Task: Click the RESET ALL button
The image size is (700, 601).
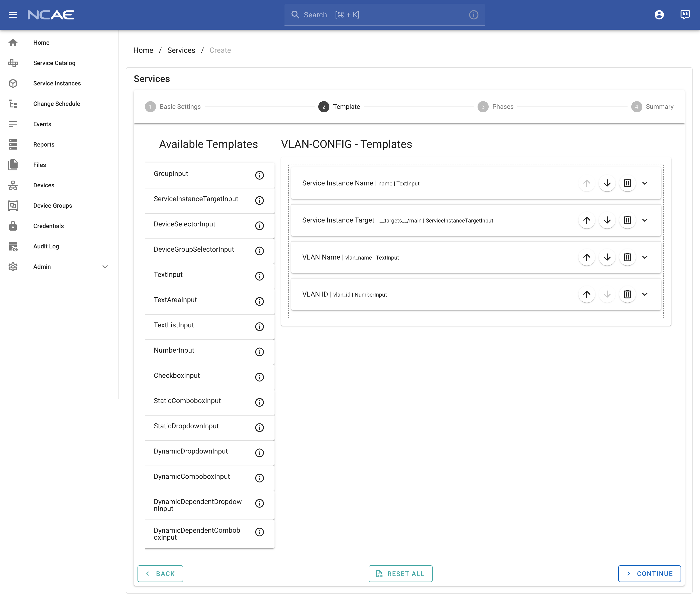Action: 400,573
